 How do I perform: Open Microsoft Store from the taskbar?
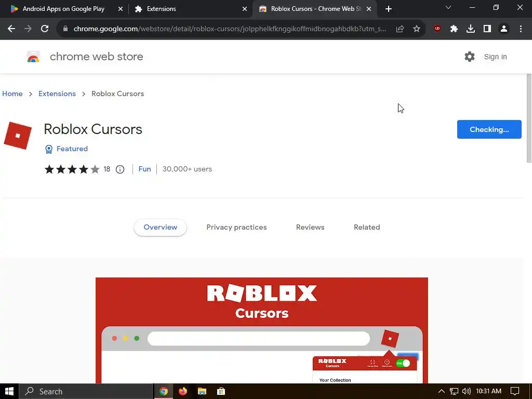point(221,391)
